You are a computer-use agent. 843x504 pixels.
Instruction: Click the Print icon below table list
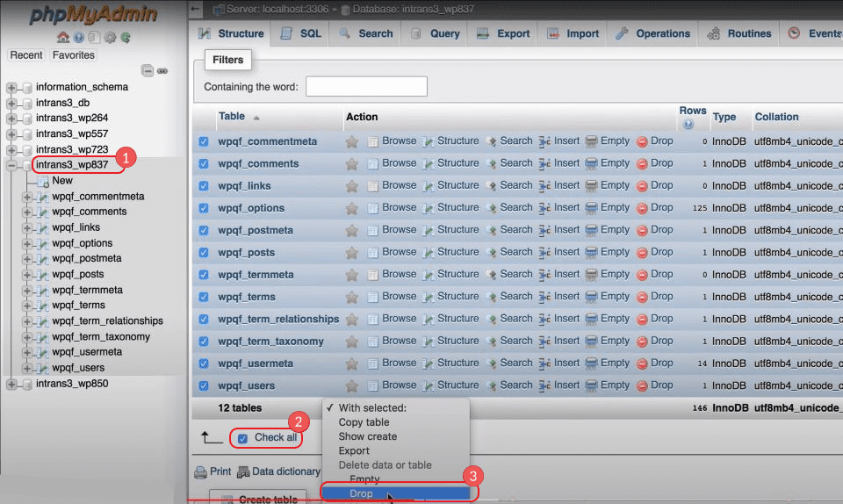tap(200, 472)
